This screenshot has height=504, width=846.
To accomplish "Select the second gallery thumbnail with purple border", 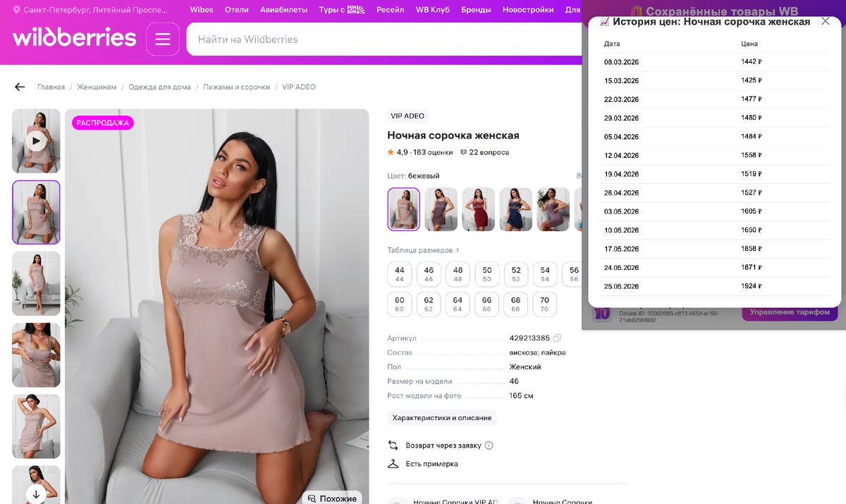I will [36, 212].
